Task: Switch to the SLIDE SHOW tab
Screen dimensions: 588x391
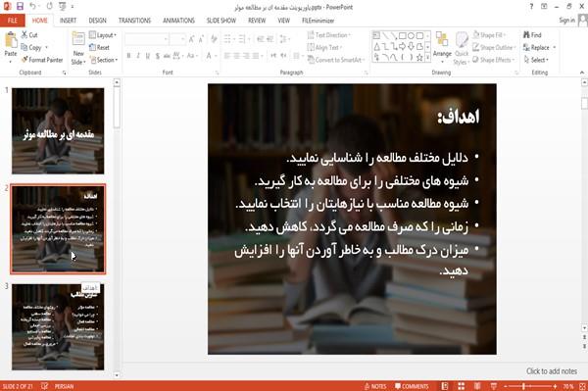Action: coord(221,21)
